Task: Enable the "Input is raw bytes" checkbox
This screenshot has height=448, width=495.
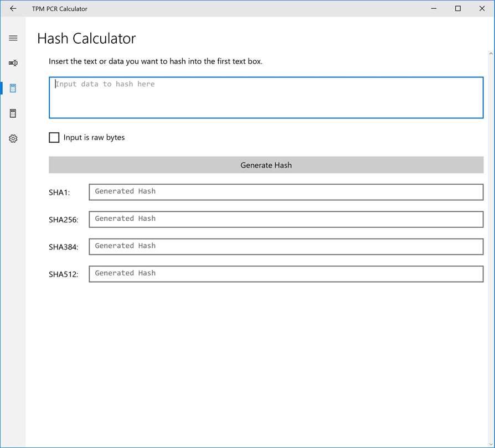Action: pos(54,138)
